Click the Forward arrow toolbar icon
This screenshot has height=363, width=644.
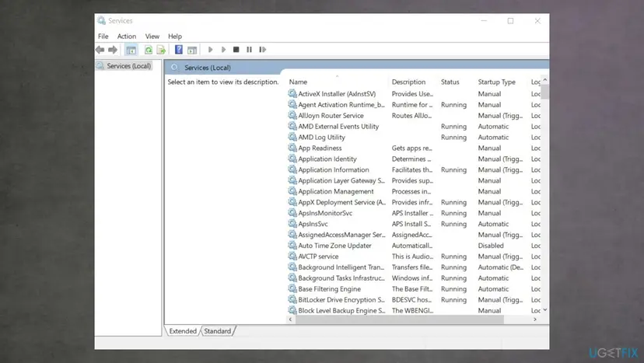pos(113,50)
